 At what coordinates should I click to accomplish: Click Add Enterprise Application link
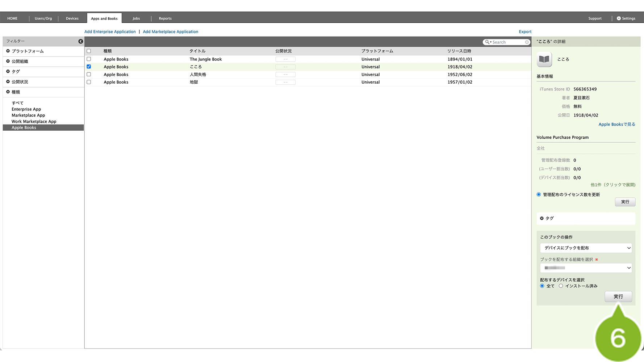110,32
